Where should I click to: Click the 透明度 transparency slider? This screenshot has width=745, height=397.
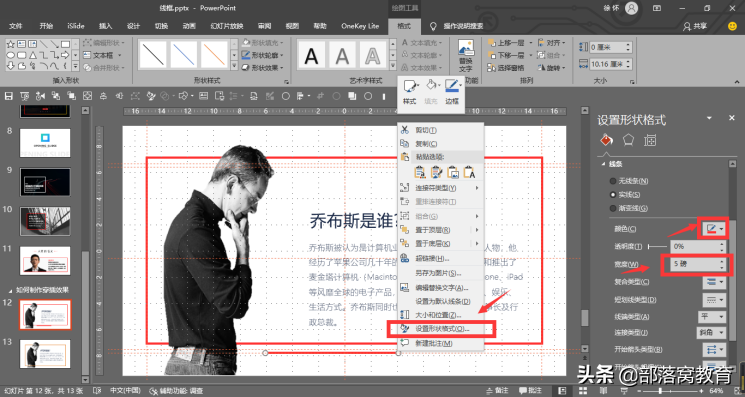click(657, 246)
